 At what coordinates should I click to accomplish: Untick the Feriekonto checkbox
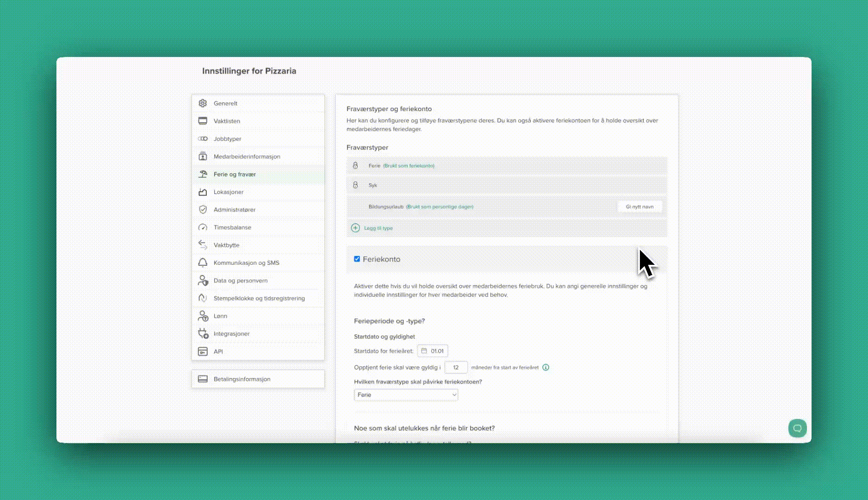(x=357, y=259)
